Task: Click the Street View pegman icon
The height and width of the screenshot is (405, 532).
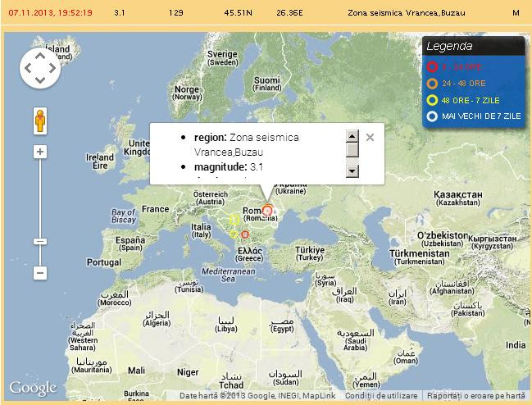Action: [x=39, y=121]
